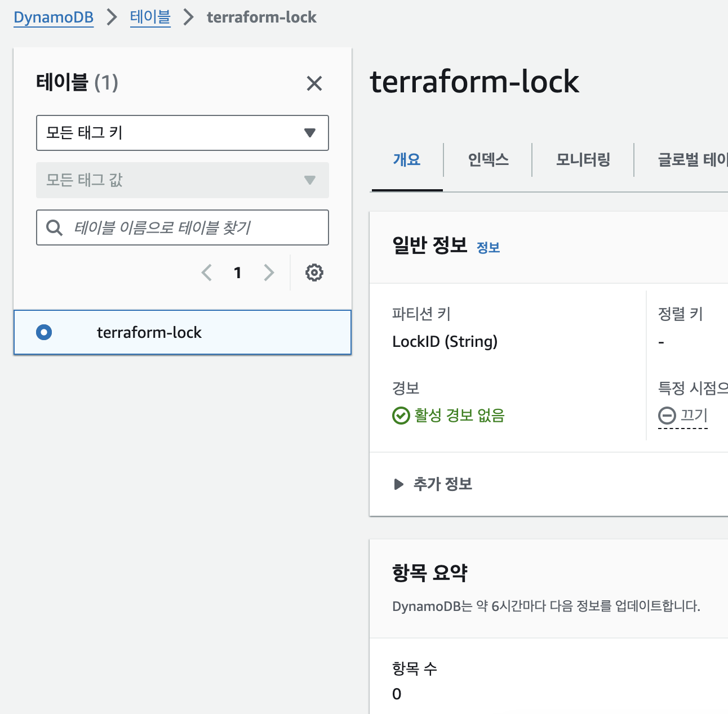
Task: Click the 정렬 키 label
Action: tap(680, 314)
